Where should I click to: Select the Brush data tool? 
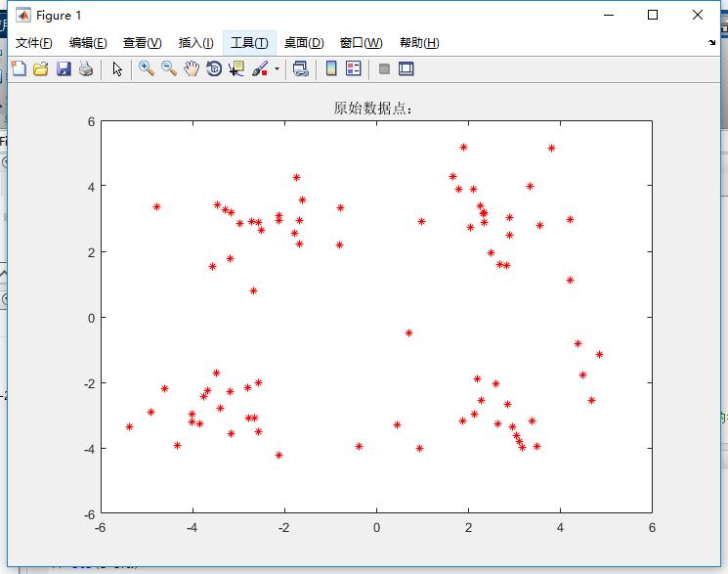pyautogui.click(x=260, y=68)
